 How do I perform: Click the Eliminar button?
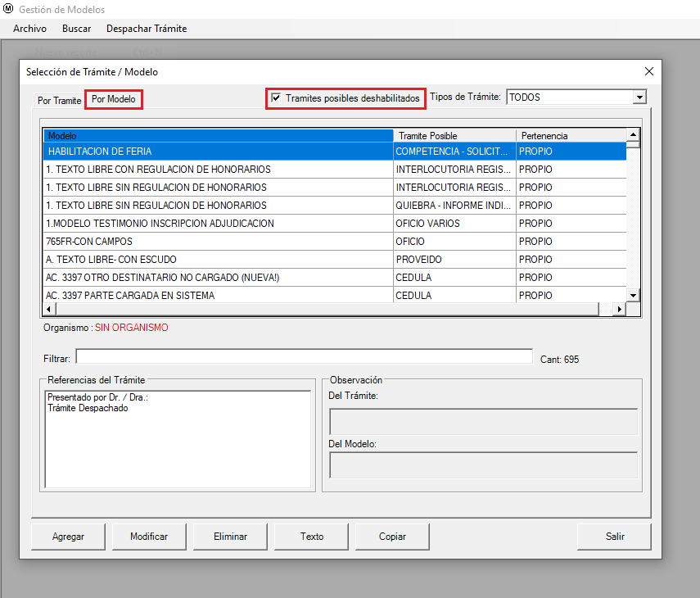click(230, 537)
